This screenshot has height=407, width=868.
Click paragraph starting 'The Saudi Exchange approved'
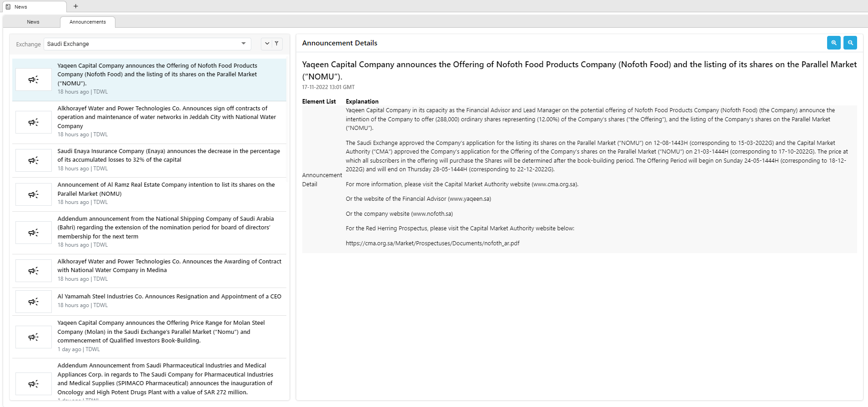(x=597, y=156)
